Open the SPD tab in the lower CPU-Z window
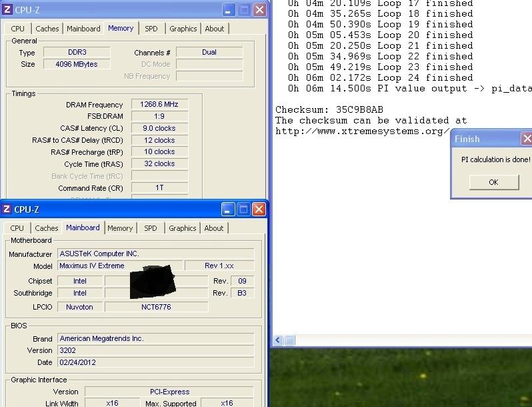The height and width of the screenshot is (407, 532). (x=151, y=228)
